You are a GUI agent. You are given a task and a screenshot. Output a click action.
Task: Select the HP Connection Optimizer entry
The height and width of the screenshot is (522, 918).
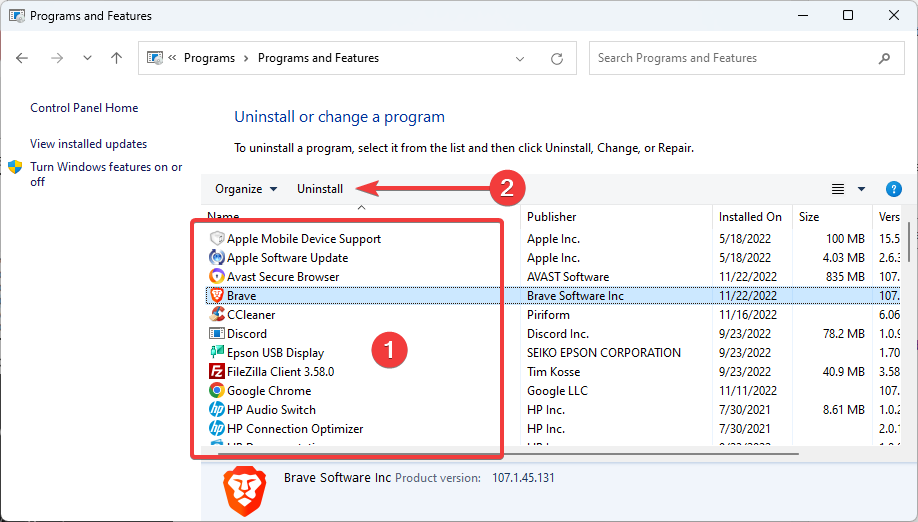click(x=295, y=428)
